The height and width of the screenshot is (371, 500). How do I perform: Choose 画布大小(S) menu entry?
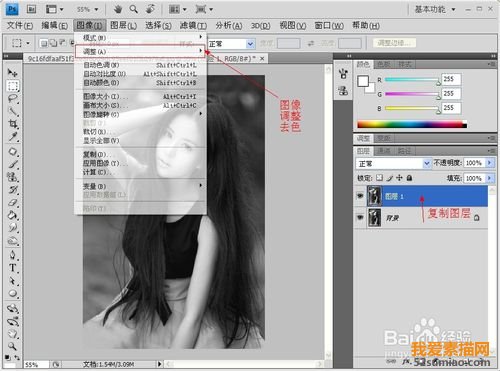pyautogui.click(x=140, y=106)
